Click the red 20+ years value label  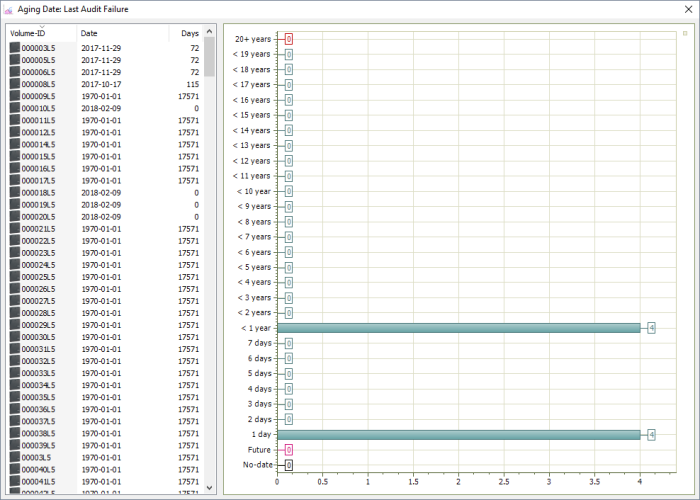[288, 39]
